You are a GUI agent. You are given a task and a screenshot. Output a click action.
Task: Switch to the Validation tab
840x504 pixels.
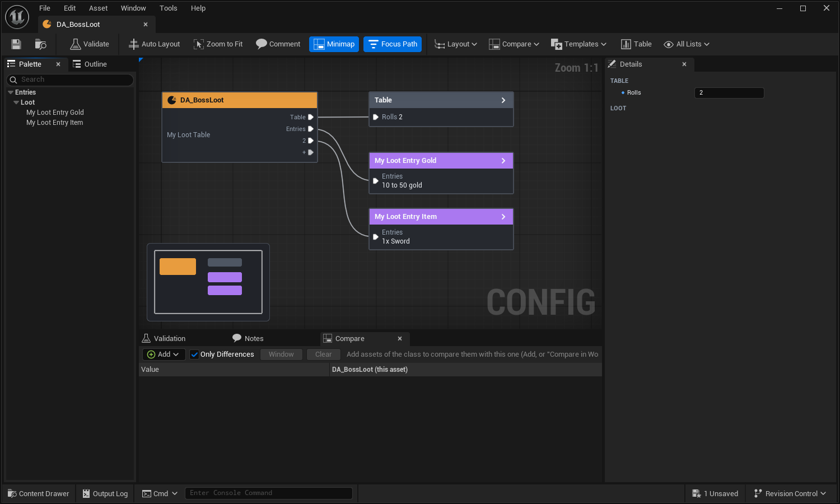pyautogui.click(x=164, y=339)
